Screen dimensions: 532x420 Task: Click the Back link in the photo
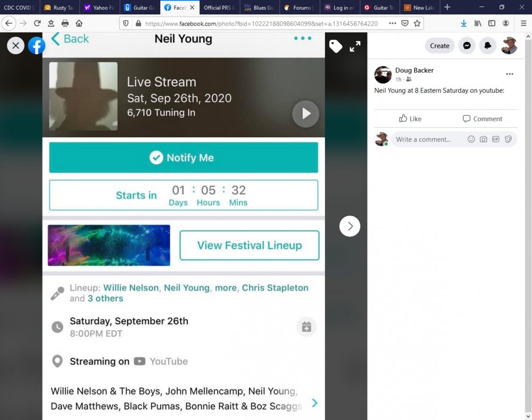(70, 39)
